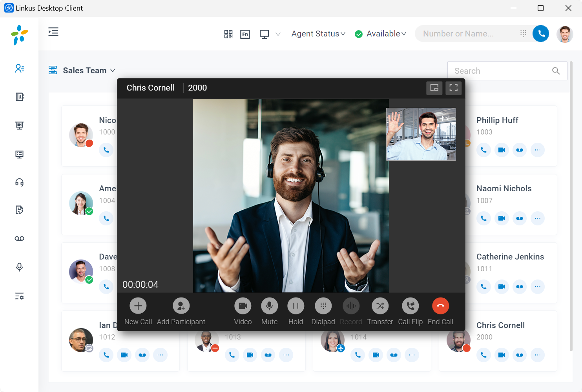Click Catherine Jenkins contact name
This screenshot has width=582, height=392.
point(510,257)
